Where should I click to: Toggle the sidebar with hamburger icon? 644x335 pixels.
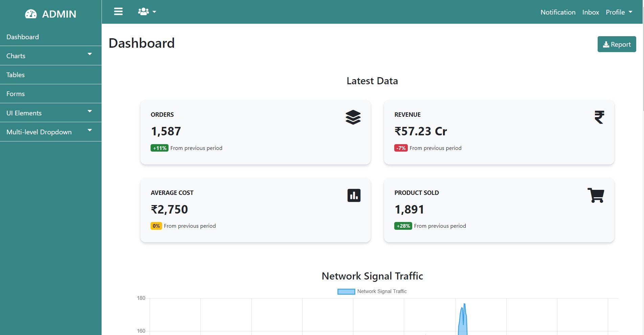[x=118, y=12]
